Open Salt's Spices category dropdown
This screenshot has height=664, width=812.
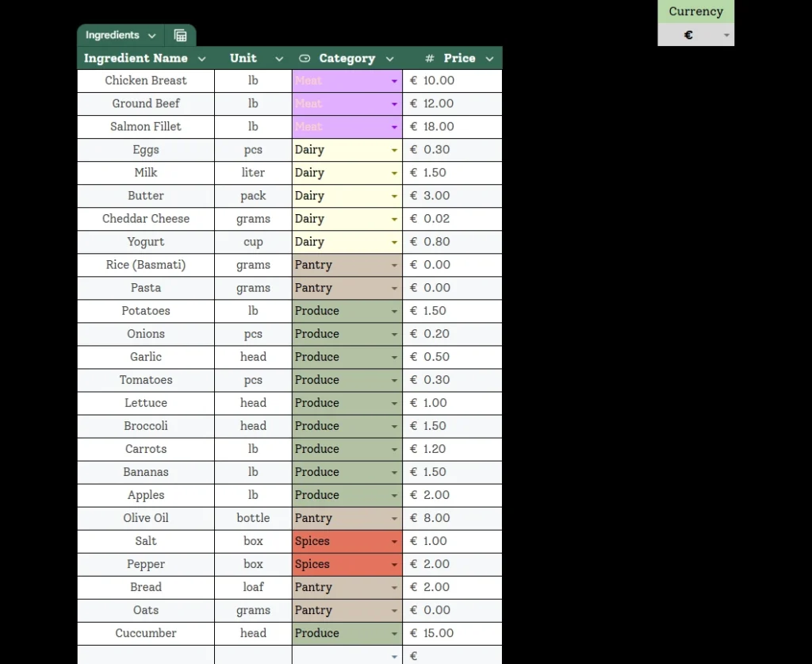click(x=394, y=541)
